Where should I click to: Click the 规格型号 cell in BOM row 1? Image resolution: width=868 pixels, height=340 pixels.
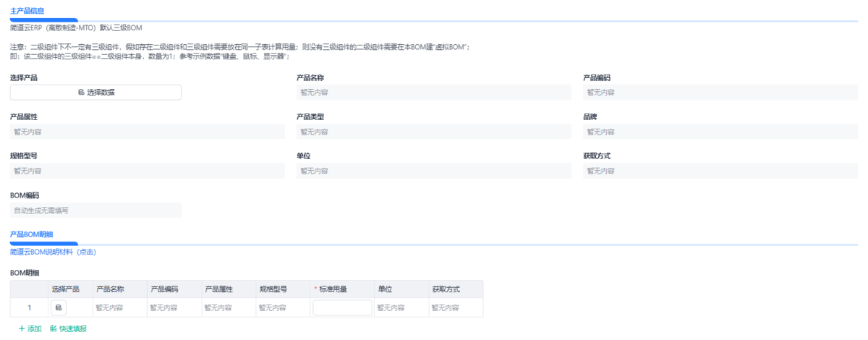tap(282, 307)
